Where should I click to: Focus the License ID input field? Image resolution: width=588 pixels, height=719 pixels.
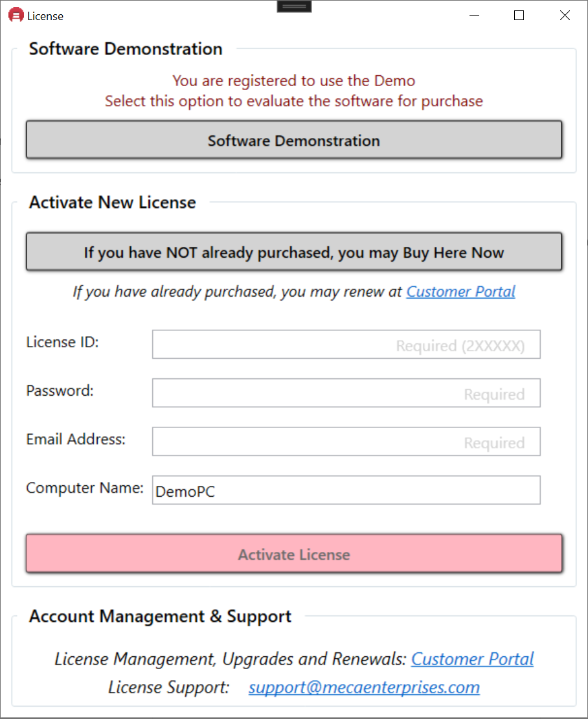coord(346,345)
